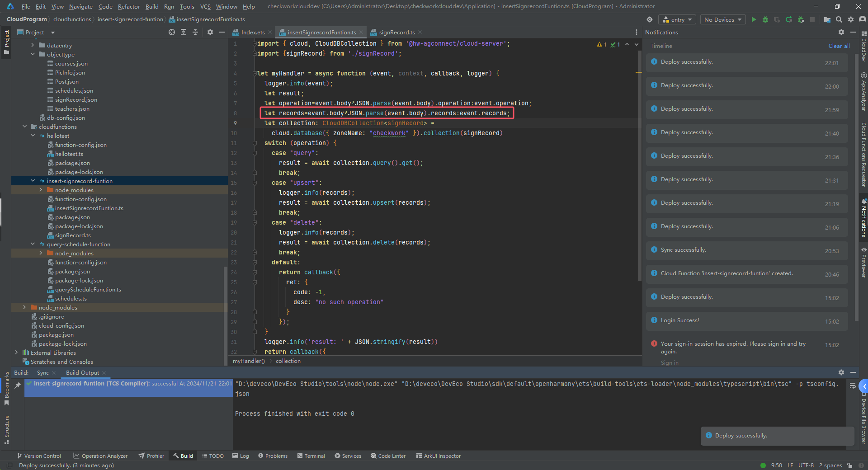868x470 pixels.
Task: Switch to Sync tab in Build panel
Action: (x=43, y=372)
